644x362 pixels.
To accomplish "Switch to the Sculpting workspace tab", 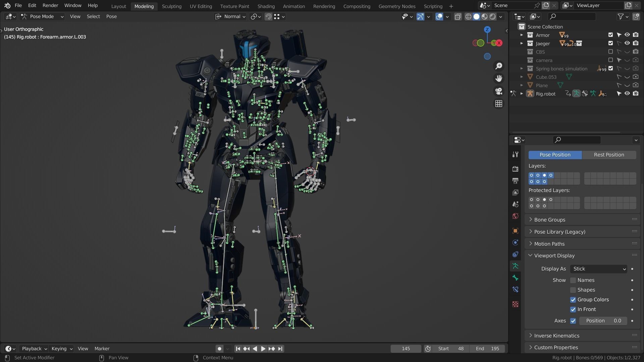I will (171, 6).
